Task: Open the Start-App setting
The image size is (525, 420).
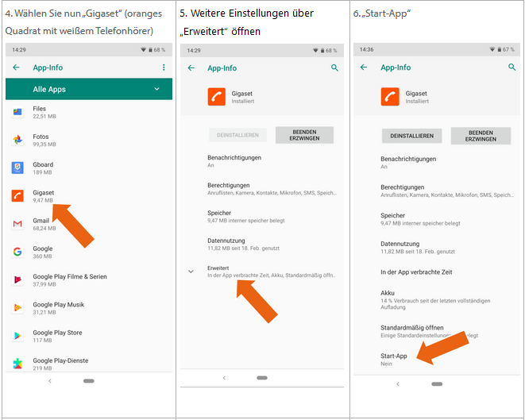Action: (437, 360)
